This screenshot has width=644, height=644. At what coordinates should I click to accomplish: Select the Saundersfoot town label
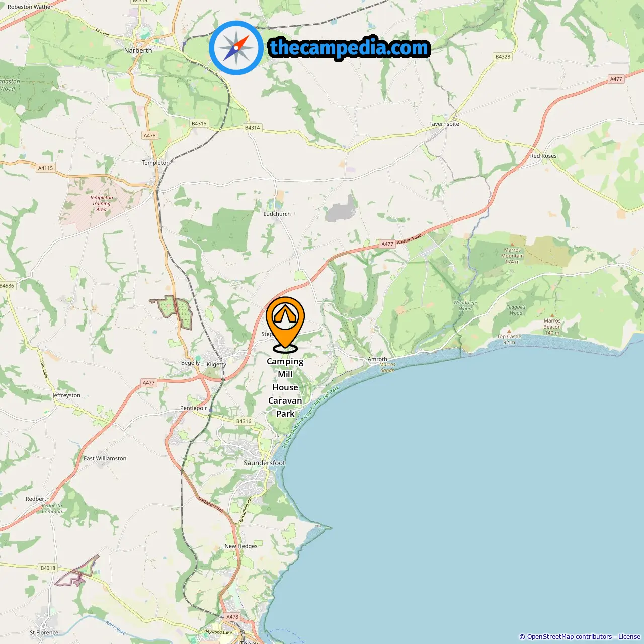264,463
